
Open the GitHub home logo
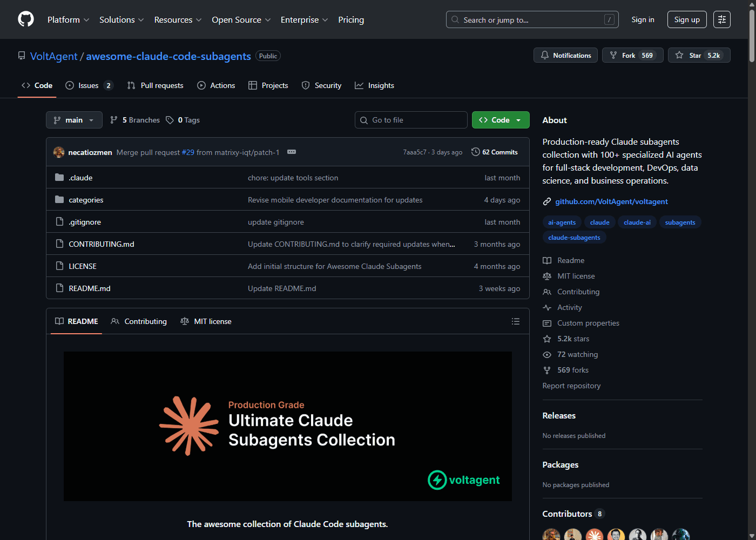click(26, 19)
